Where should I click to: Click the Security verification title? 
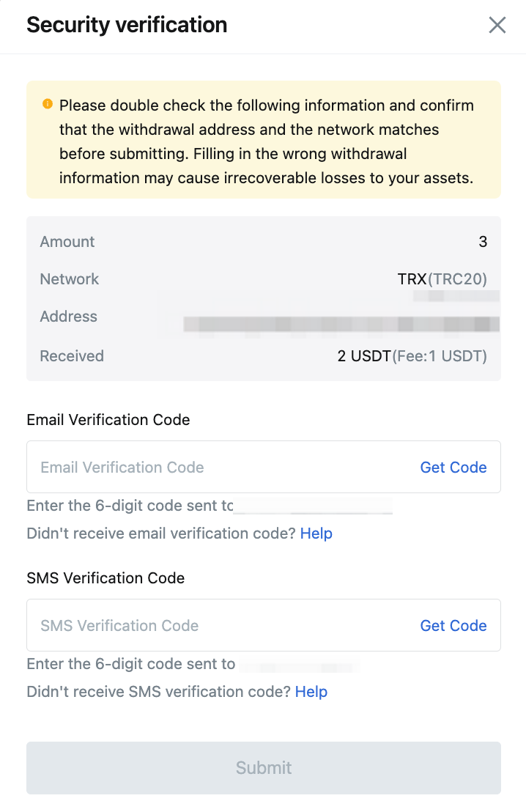coord(127,25)
